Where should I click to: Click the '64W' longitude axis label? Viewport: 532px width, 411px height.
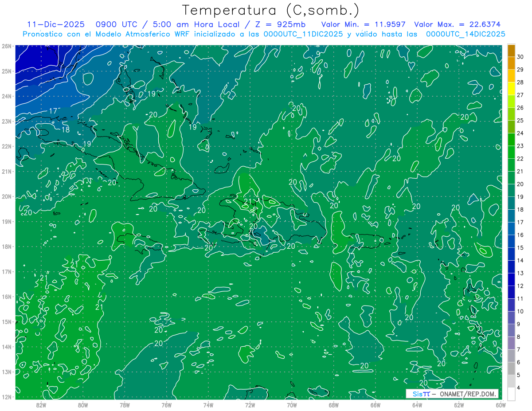417,405
